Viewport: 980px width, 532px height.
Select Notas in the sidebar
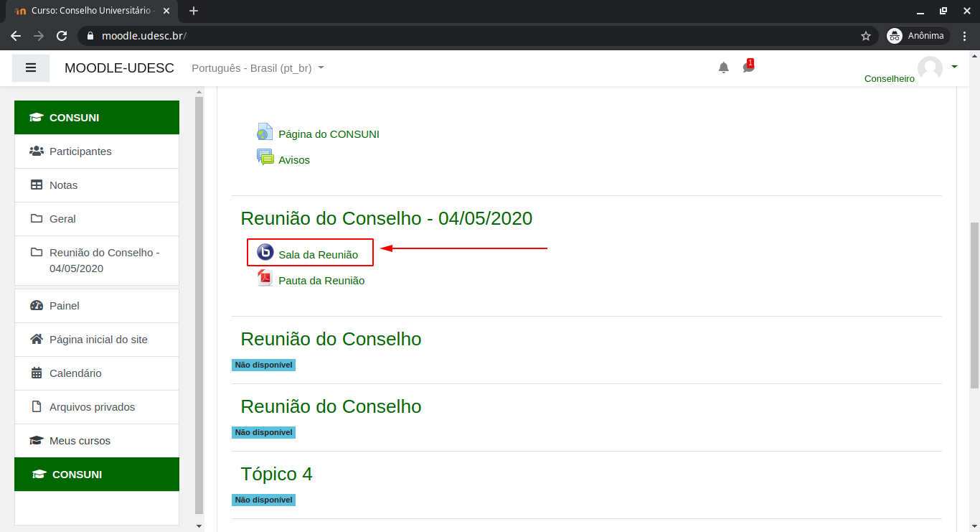point(63,185)
